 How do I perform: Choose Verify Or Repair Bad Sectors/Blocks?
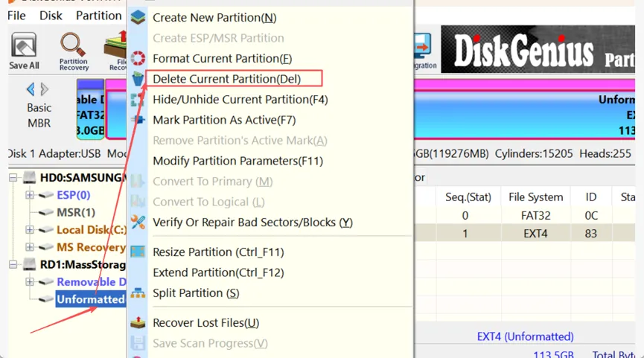[x=252, y=222]
